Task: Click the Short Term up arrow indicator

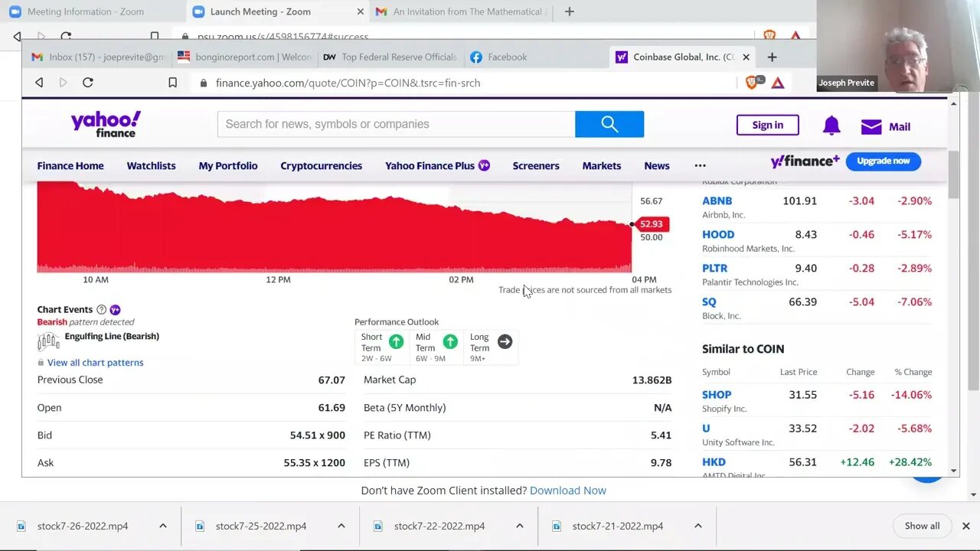Action: point(396,341)
